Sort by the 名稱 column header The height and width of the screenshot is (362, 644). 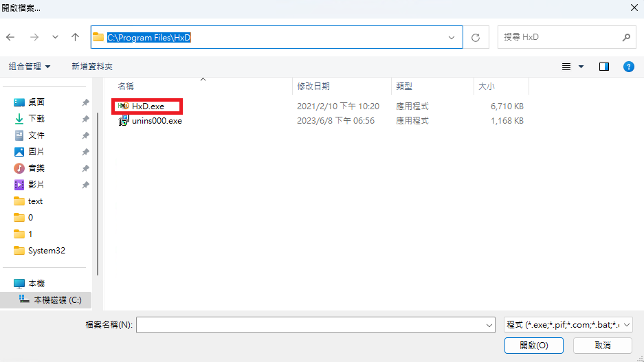(x=126, y=86)
